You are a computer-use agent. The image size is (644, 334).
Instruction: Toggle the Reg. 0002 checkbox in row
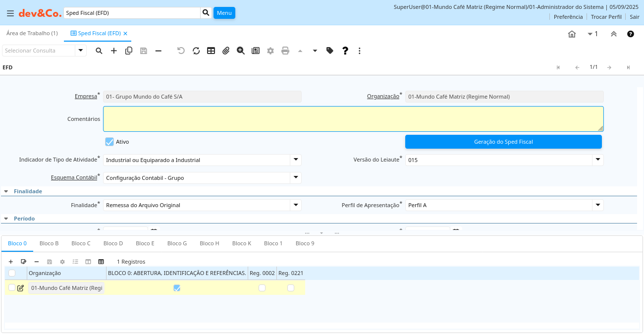click(x=262, y=288)
